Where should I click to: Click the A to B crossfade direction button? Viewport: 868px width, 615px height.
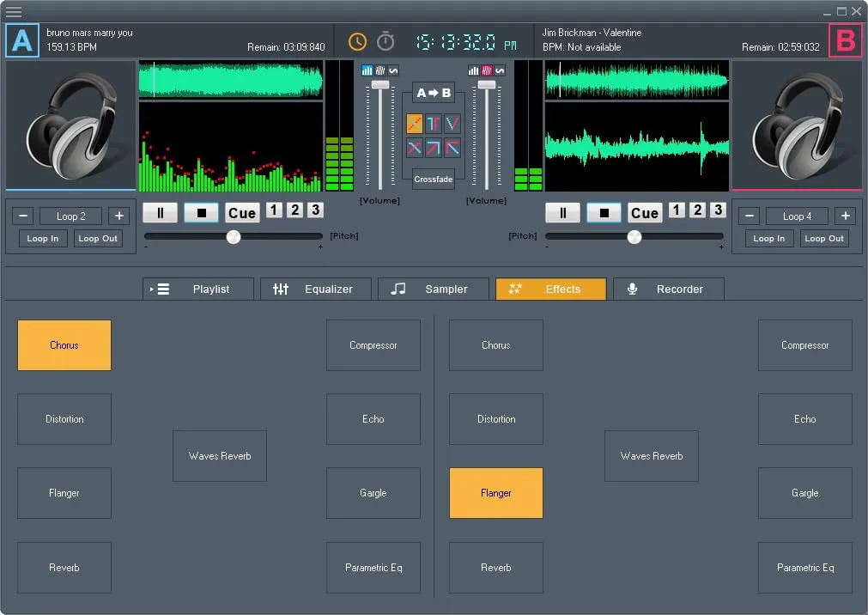(432, 93)
